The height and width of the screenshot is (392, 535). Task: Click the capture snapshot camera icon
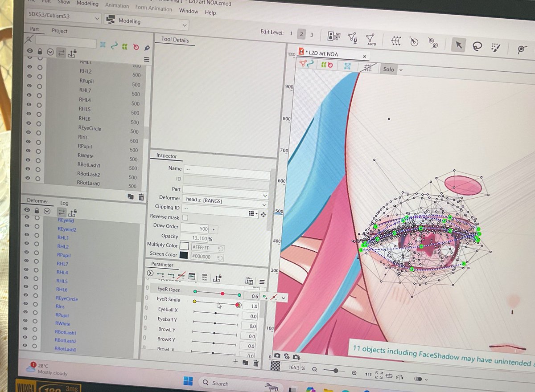[x=277, y=356]
